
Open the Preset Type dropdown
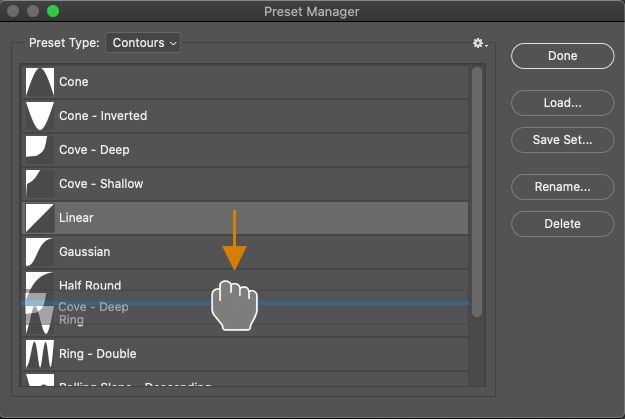click(143, 43)
